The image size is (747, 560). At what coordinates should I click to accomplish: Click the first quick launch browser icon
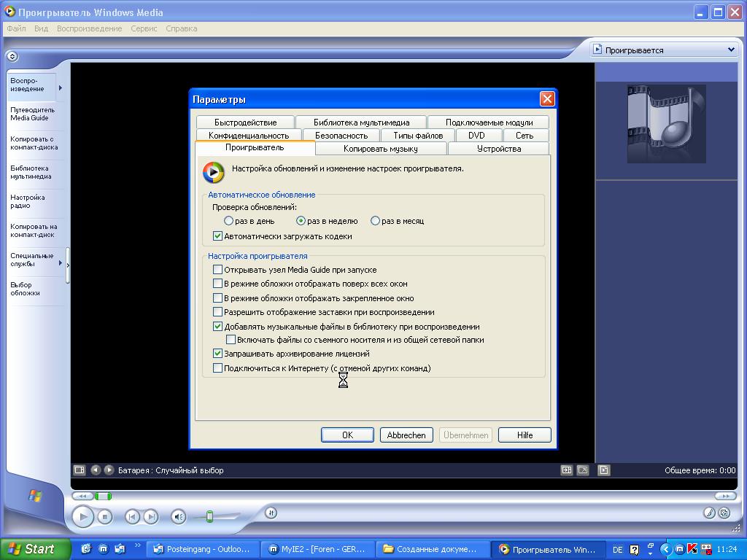[x=86, y=549]
